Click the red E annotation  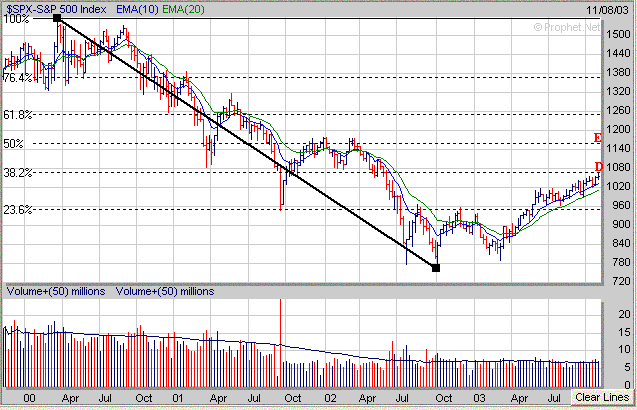pyautogui.click(x=597, y=138)
